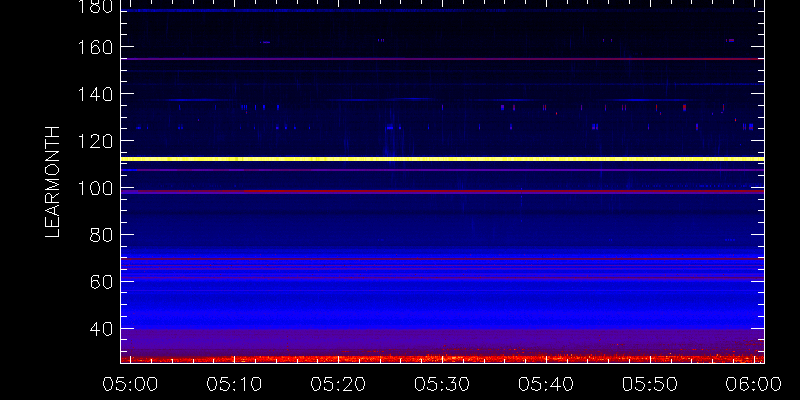Click the 05:50 time axis label
Image resolution: width=800 pixels, height=400 pixels.
coord(651,384)
